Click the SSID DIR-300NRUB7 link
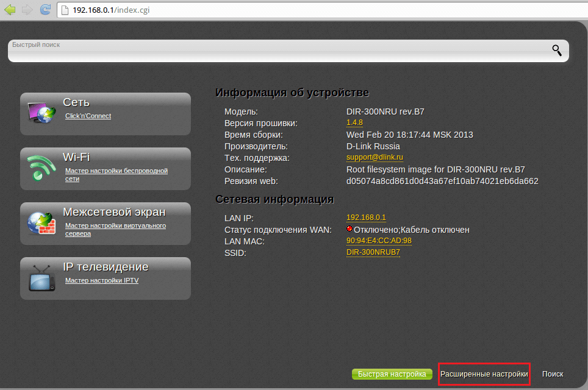This screenshot has width=588, height=390. (373, 252)
